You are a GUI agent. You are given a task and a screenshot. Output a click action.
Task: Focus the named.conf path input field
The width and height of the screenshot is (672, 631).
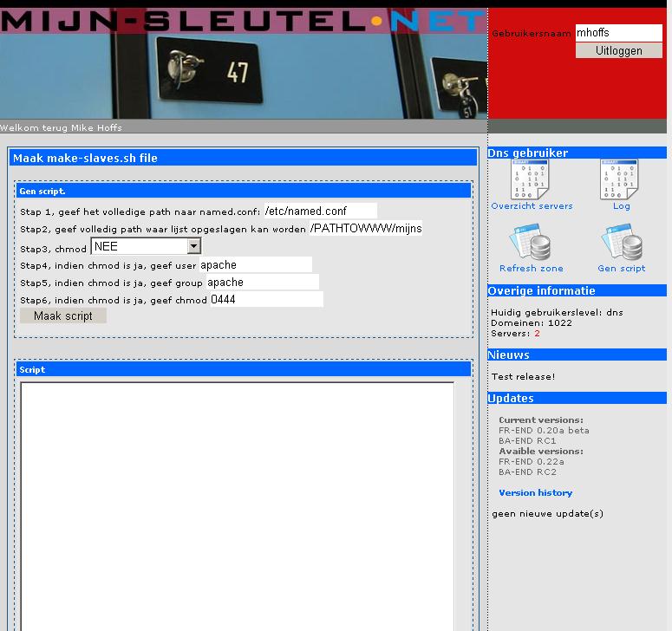coord(321,211)
